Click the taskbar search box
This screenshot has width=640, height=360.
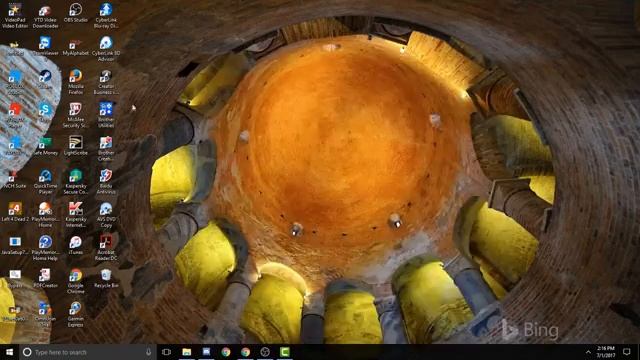[87, 352]
